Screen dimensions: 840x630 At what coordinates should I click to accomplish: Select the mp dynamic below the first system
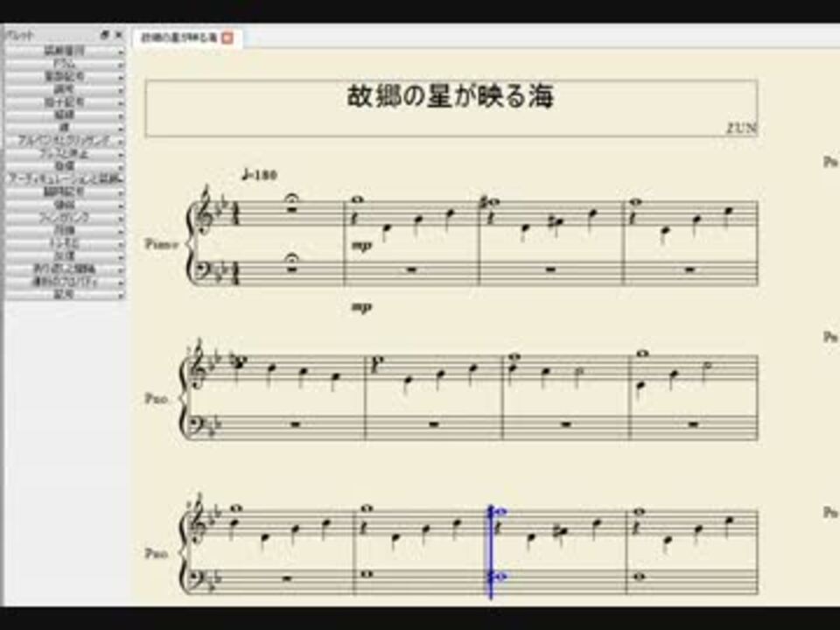[x=361, y=307]
